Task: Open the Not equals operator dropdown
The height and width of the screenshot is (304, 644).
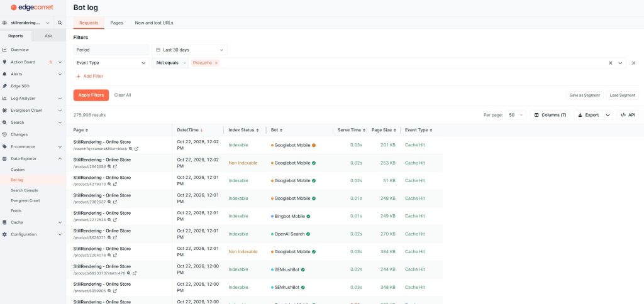Action: pyautogui.click(x=171, y=63)
